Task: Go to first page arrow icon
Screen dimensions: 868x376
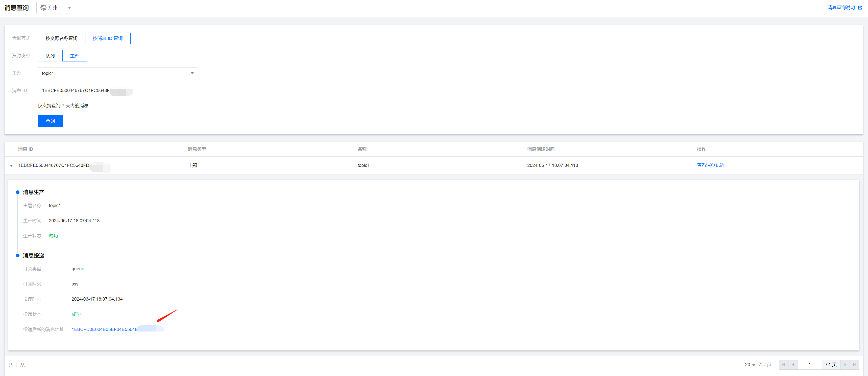Action: coord(783,365)
